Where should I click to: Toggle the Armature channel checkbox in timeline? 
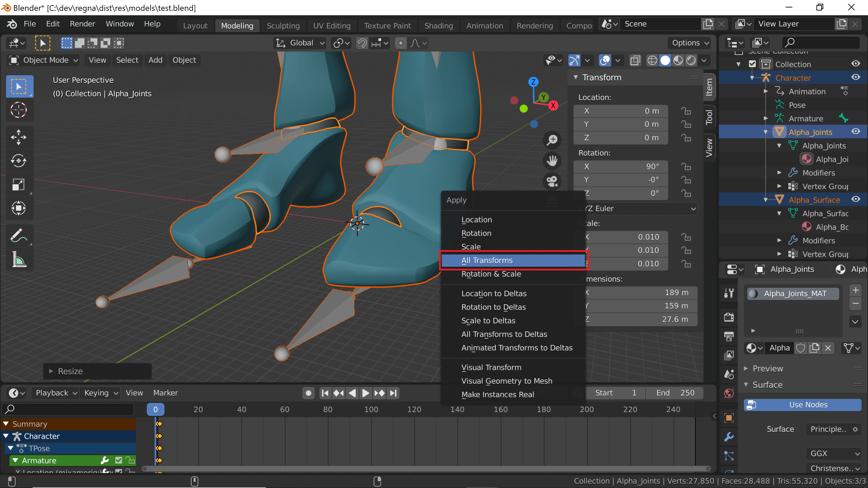click(118, 460)
